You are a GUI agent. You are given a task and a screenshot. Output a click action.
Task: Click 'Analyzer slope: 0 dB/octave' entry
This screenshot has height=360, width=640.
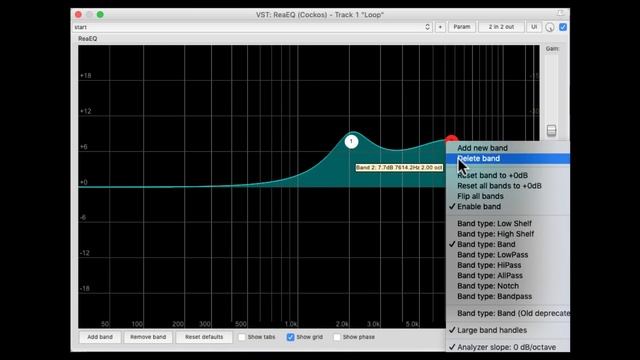click(508, 347)
